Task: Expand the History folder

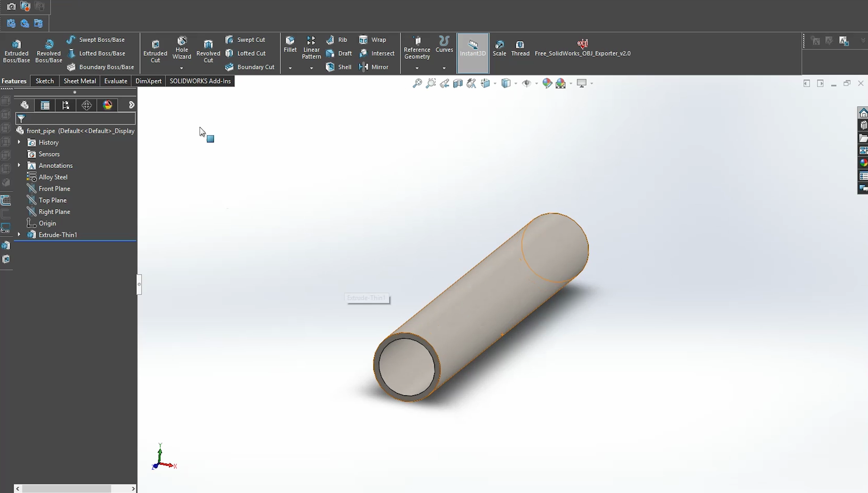Action: (x=19, y=142)
